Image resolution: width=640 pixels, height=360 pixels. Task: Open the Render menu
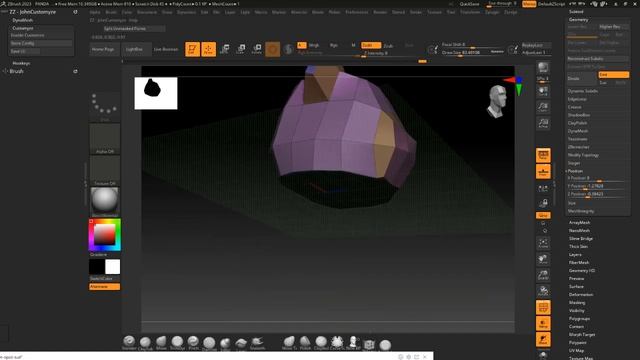380,12
